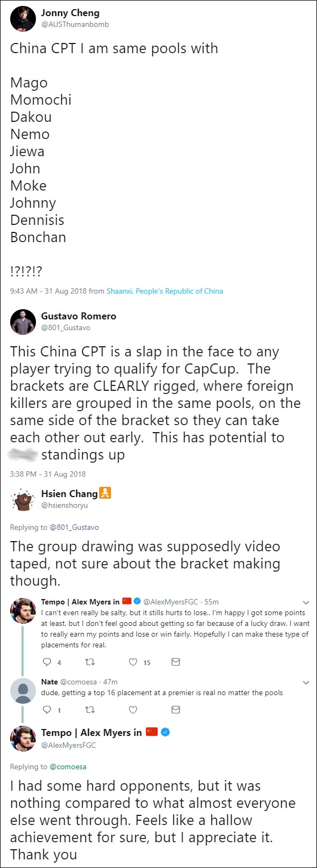Retweet Alex Myers' lucky draw tweet

pyautogui.click(x=90, y=662)
